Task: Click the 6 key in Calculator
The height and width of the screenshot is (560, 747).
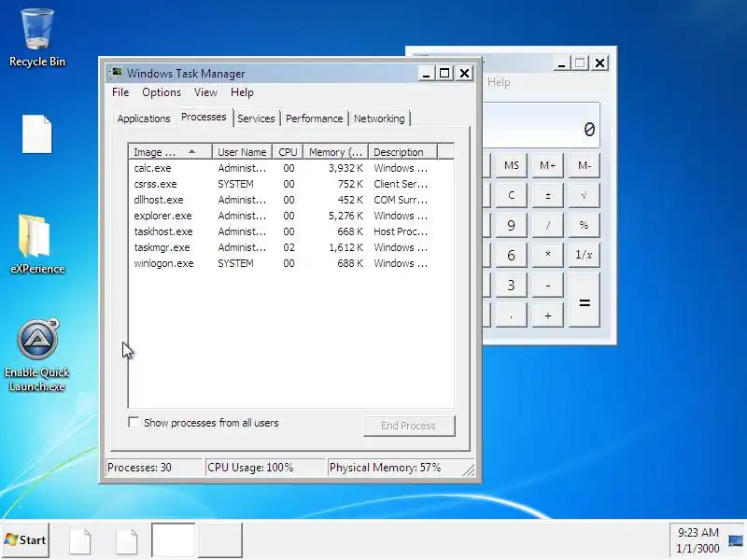Action: (511, 255)
